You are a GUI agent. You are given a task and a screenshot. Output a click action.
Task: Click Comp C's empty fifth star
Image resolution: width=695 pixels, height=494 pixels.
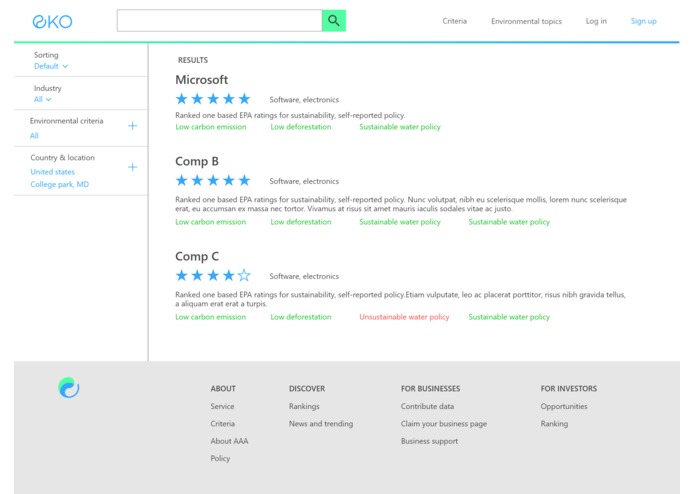click(244, 276)
